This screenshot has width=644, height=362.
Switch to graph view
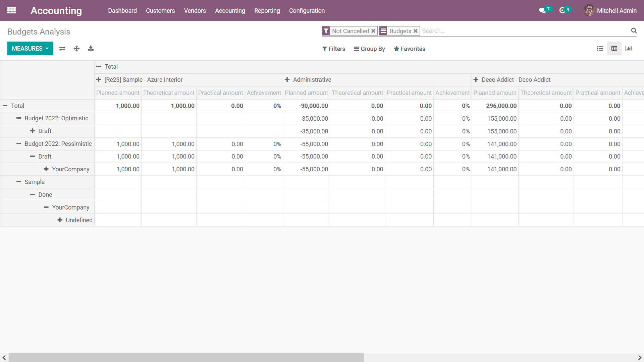(x=629, y=49)
